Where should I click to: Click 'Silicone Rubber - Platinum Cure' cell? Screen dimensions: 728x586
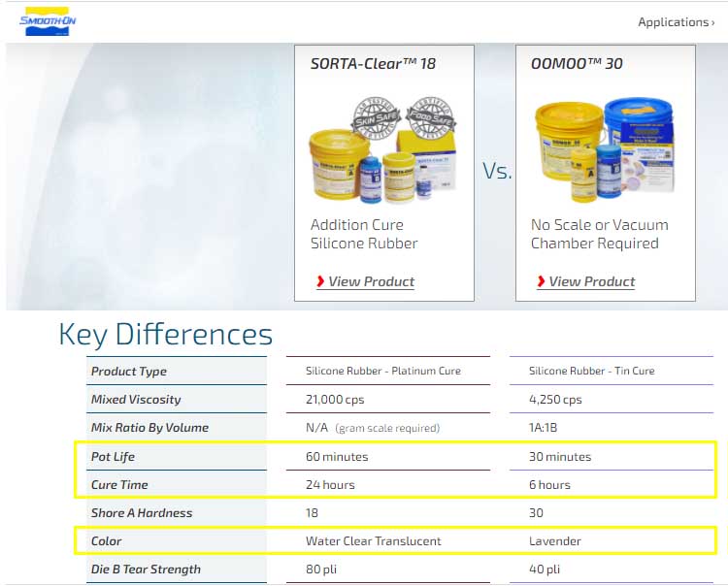(383, 371)
